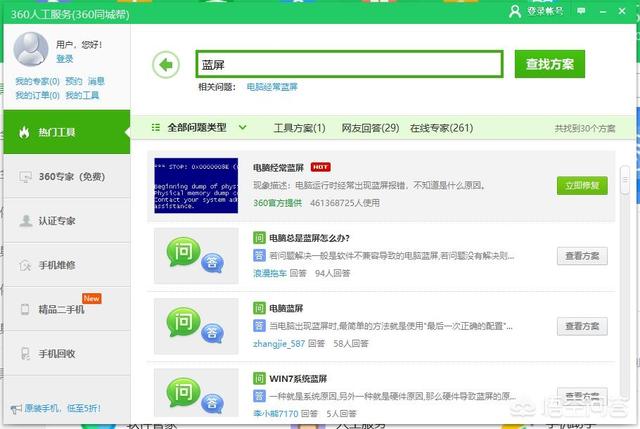Screen dimensions: 640x429
Task: Click the phone icon beside 精品二手机
Action: [x=25, y=309]
